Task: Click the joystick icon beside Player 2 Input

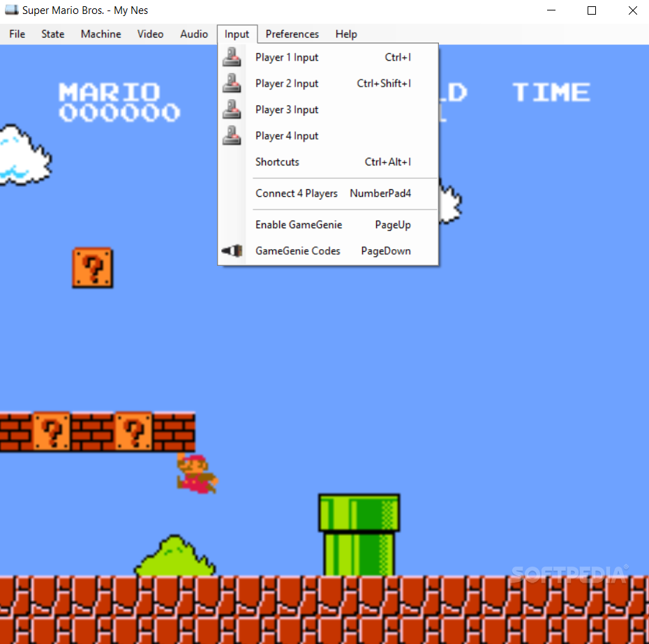Action: pos(232,83)
